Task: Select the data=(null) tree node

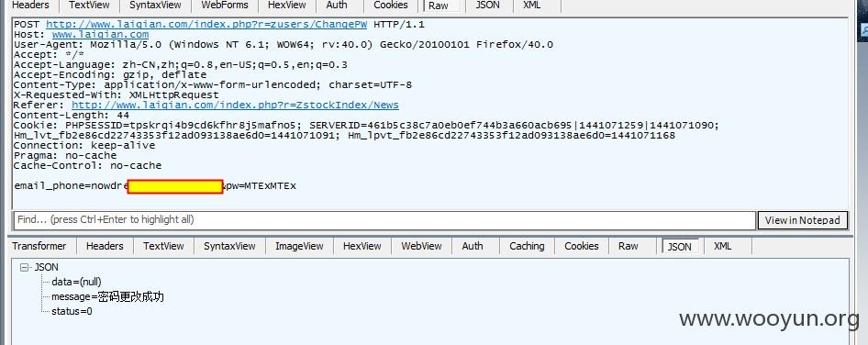Action: point(76,282)
